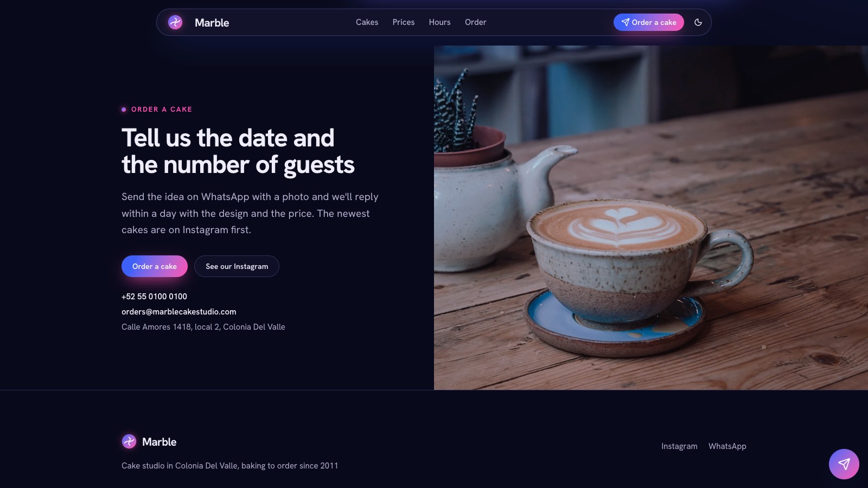
Task: Toggle dark mode with the moon icon
Action: click(x=698, y=22)
